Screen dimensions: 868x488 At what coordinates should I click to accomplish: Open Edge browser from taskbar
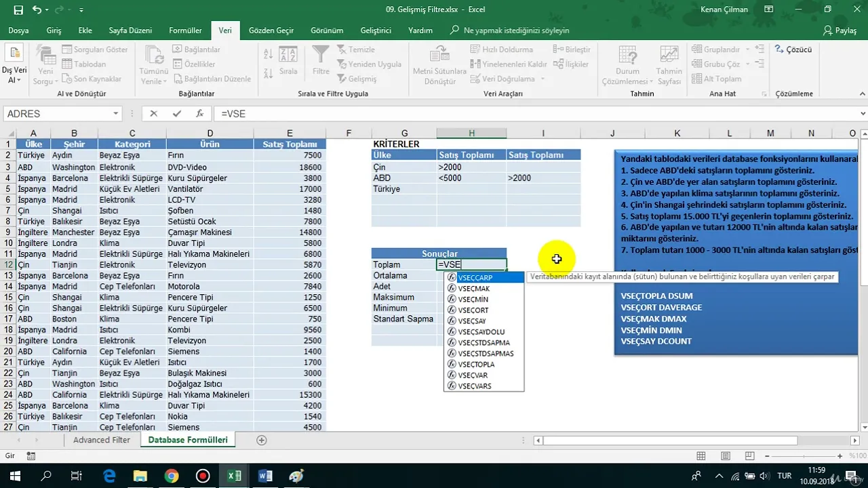[x=109, y=476]
